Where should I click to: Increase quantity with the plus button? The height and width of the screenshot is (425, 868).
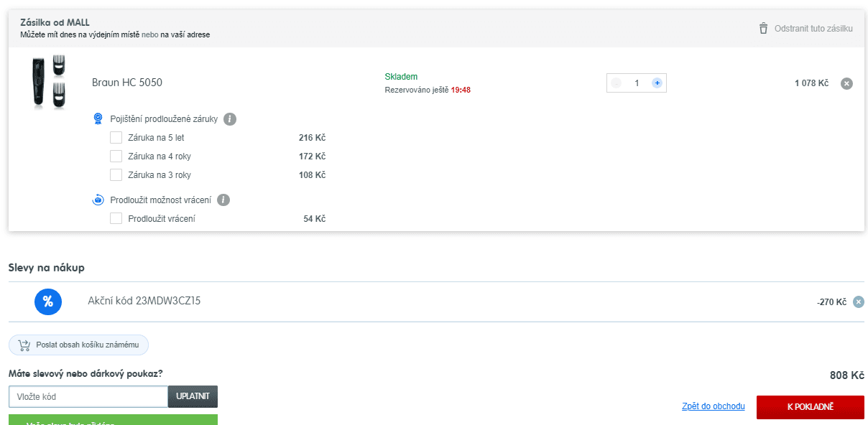[x=657, y=83]
